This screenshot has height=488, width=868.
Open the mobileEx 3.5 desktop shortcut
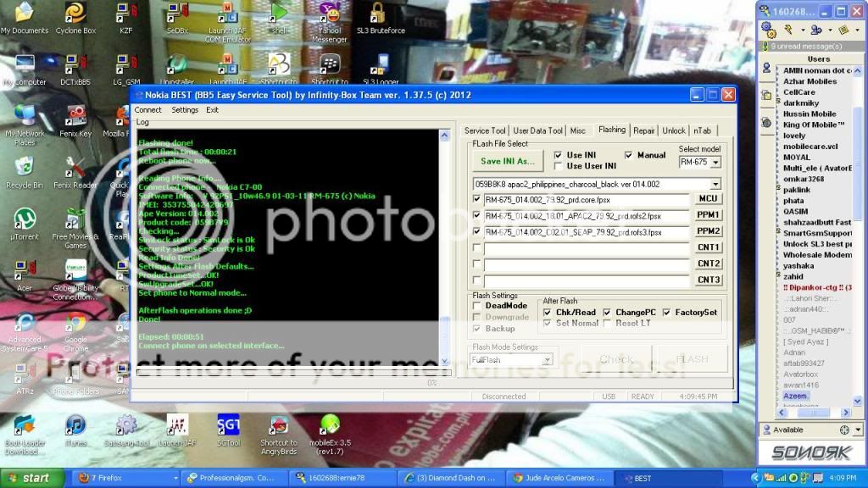point(330,424)
